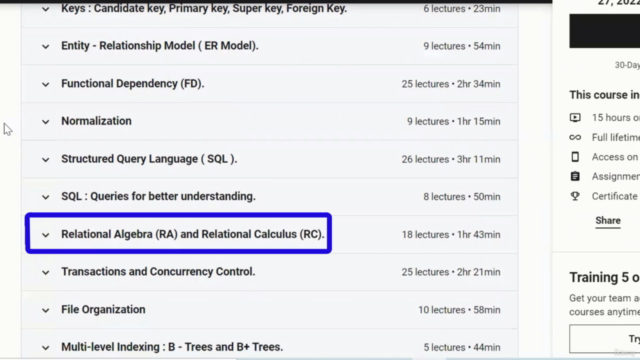This screenshot has width=640, height=360.
Task: Click the video hours icon in course includes
Action: pos(575,118)
